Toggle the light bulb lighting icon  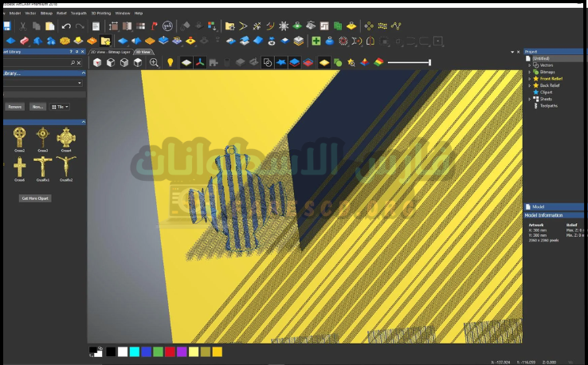(x=170, y=62)
